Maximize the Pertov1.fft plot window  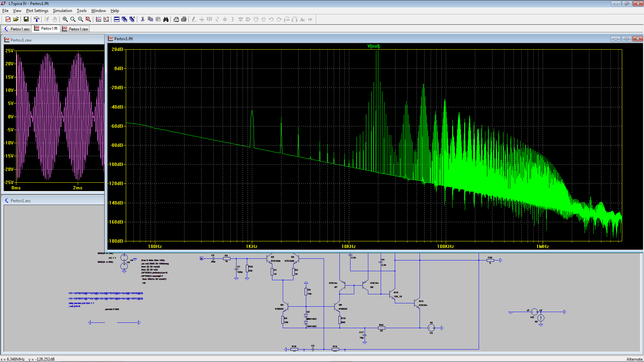tap(626, 39)
